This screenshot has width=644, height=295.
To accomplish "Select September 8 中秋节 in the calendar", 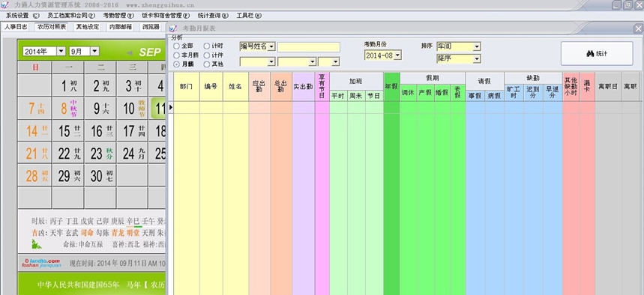I will [x=67, y=108].
